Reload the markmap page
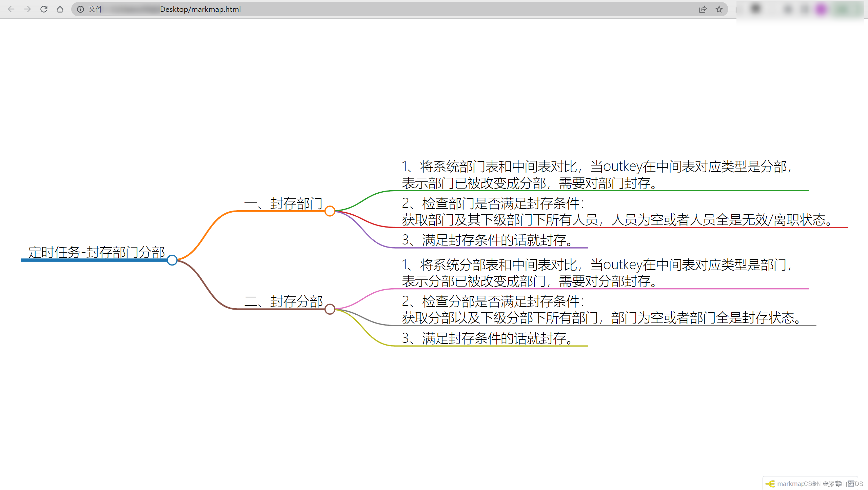 pos(44,9)
